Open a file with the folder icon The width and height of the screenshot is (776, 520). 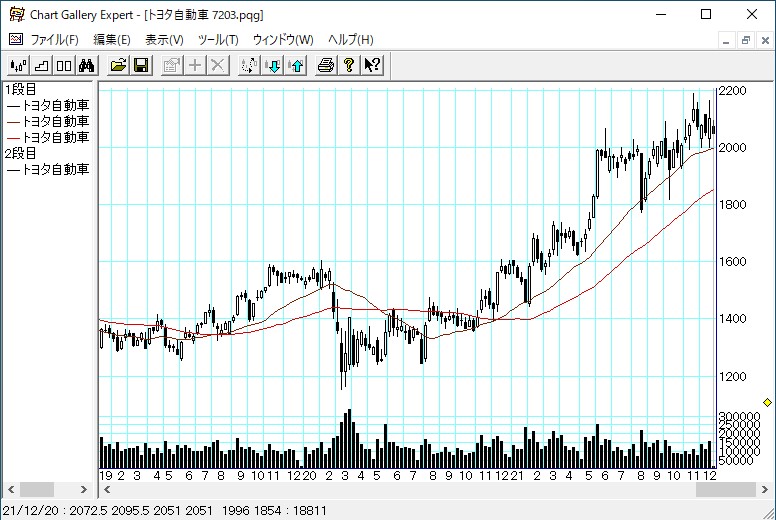pyautogui.click(x=118, y=65)
